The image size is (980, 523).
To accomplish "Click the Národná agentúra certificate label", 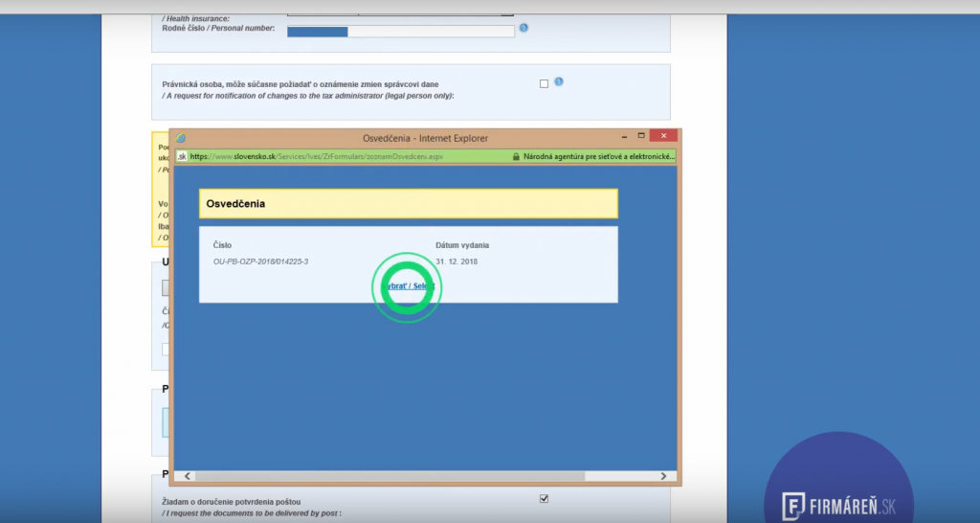I will click(599, 156).
